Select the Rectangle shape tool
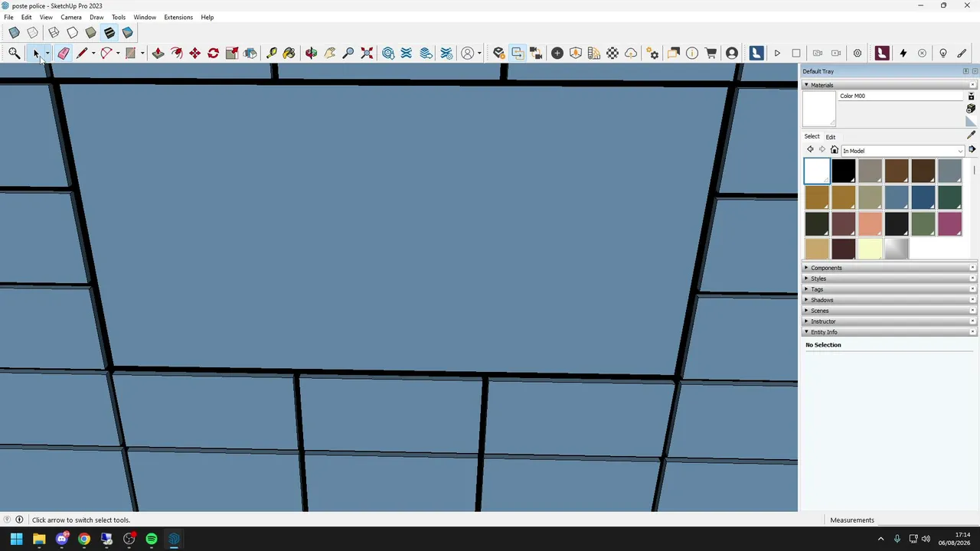The image size is (980, 551). [131, 53]
